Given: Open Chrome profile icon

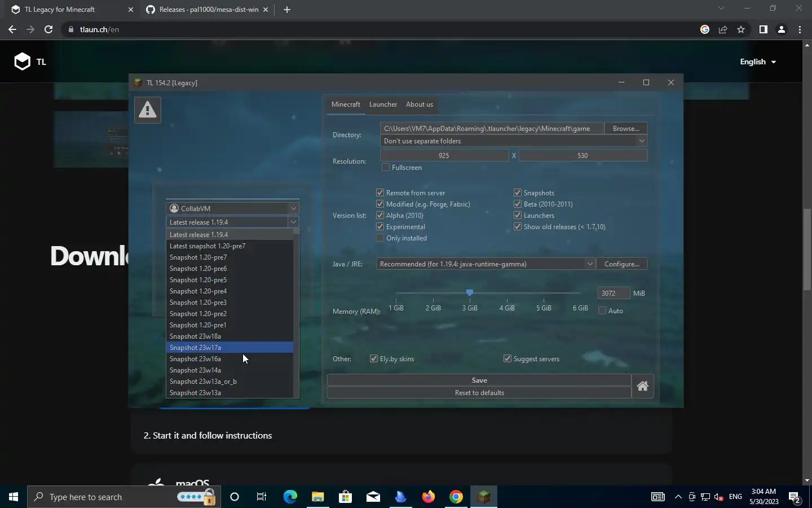Looking at the screenshot, I should [782, 29].
